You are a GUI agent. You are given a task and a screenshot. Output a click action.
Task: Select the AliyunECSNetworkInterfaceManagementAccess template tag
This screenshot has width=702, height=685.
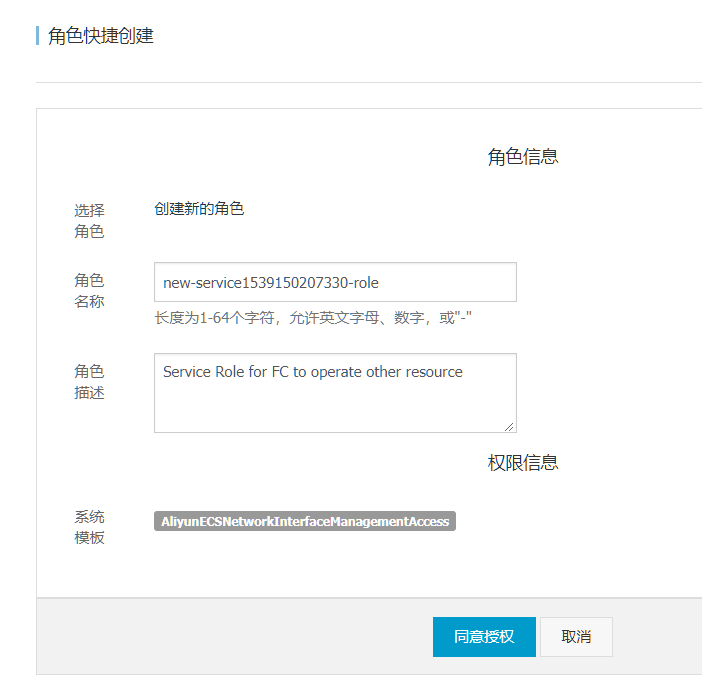305,521
